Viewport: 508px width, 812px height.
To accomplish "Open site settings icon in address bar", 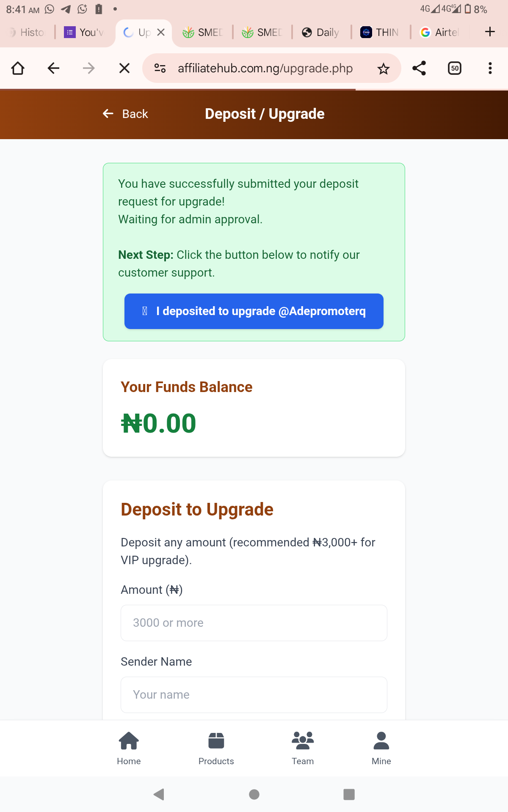I will pyautogui.click(x=160, y=69).
